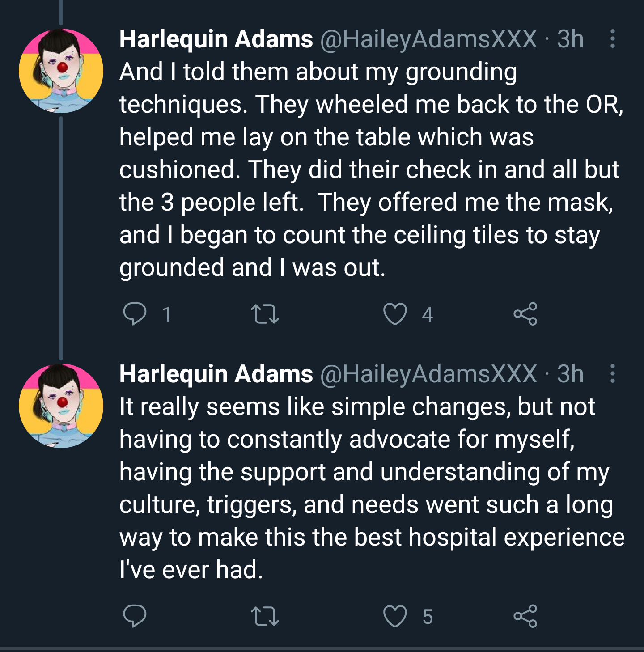This screenshot has width=644, height=652.
Task: Like the tweet with 5 likes
Action: [395, 616]
